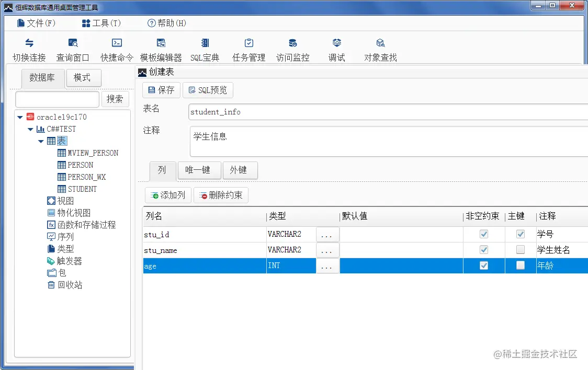Select the 物化视图 materialized views node
588x370 pixels.
73,213
